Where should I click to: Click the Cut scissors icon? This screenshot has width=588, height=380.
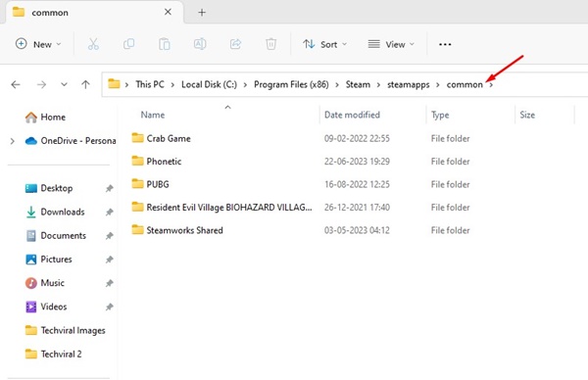click(x=93, y=44)
